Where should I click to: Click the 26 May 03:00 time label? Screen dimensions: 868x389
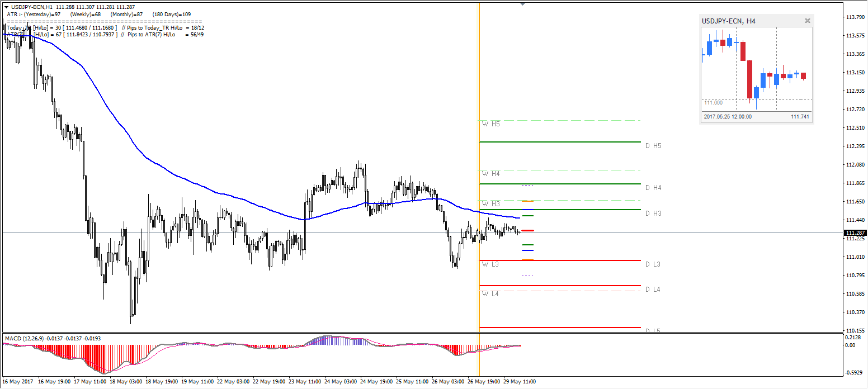449,382
